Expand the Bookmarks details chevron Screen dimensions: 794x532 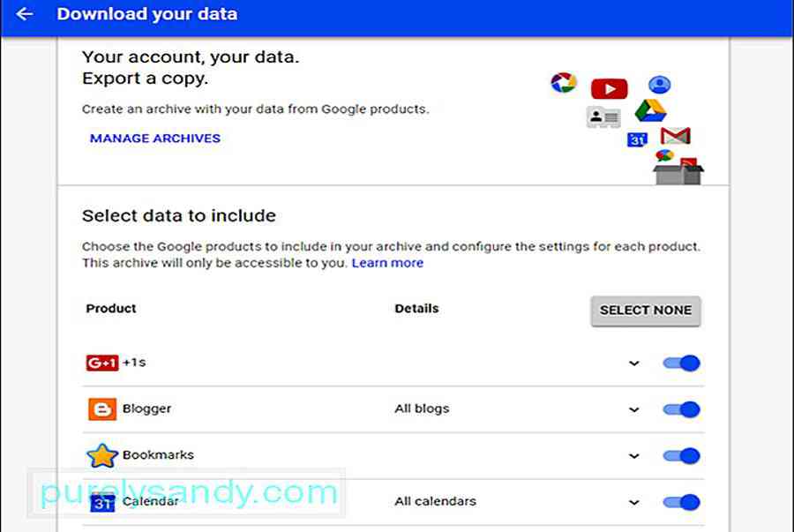(x=633, y=456)
